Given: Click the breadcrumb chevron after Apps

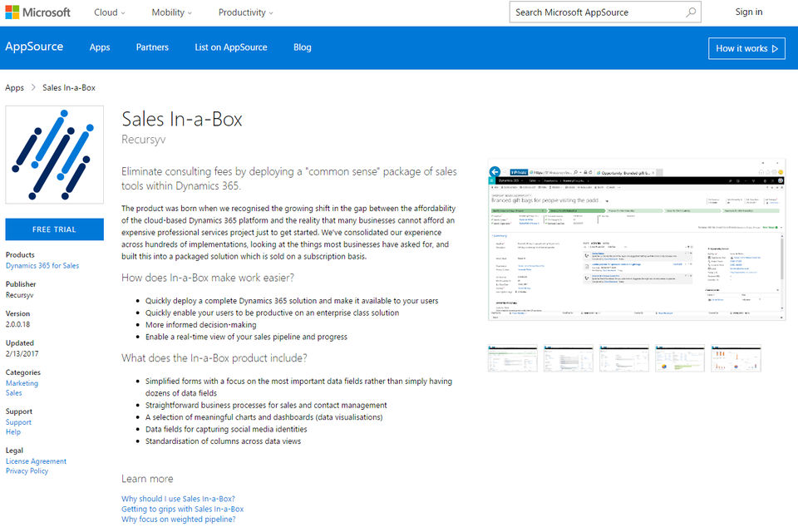Looking at the screenshot, I should [33, 87].
